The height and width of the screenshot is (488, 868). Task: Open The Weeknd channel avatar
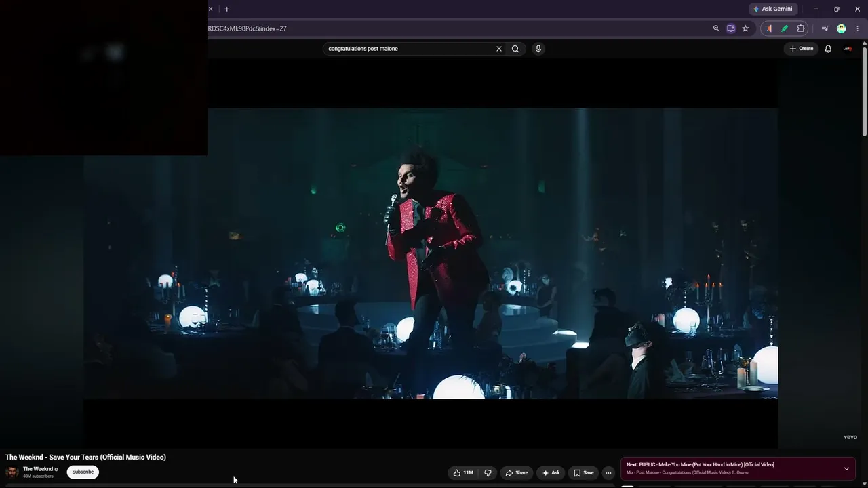pos(12,472)
